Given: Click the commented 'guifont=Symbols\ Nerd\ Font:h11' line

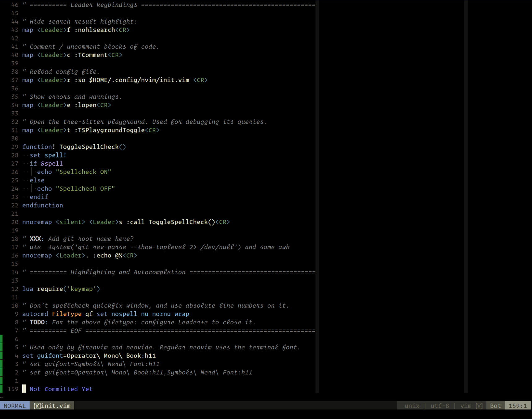Looking at the screenshot, I should (91, 364).
